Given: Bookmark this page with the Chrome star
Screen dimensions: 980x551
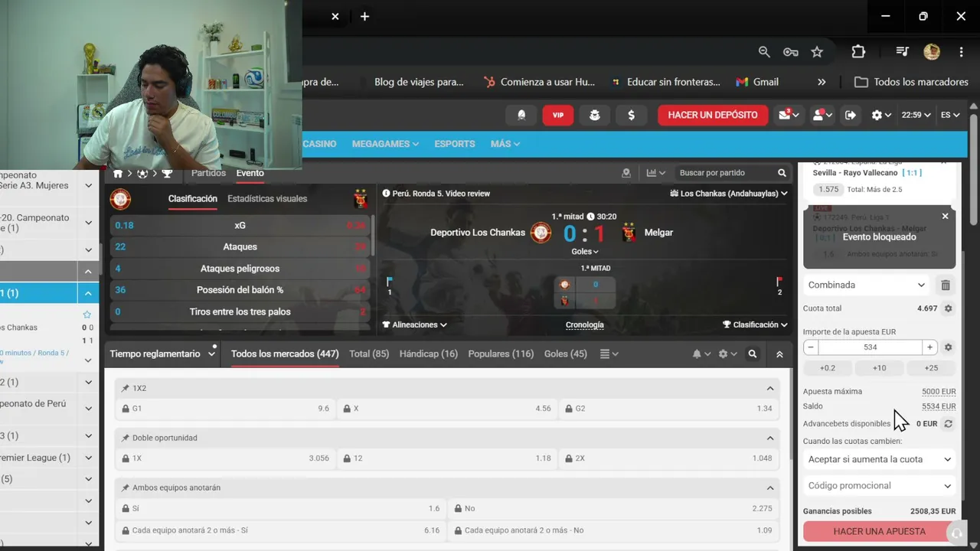Looking at the screenshot, I should (x=817, y=52).
